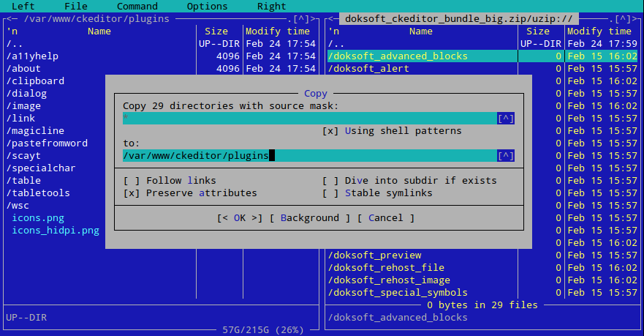Image resolution: width=644 pixels, height=336 pixels.
Task: Click the Background button
Action: tap(310, 218)
